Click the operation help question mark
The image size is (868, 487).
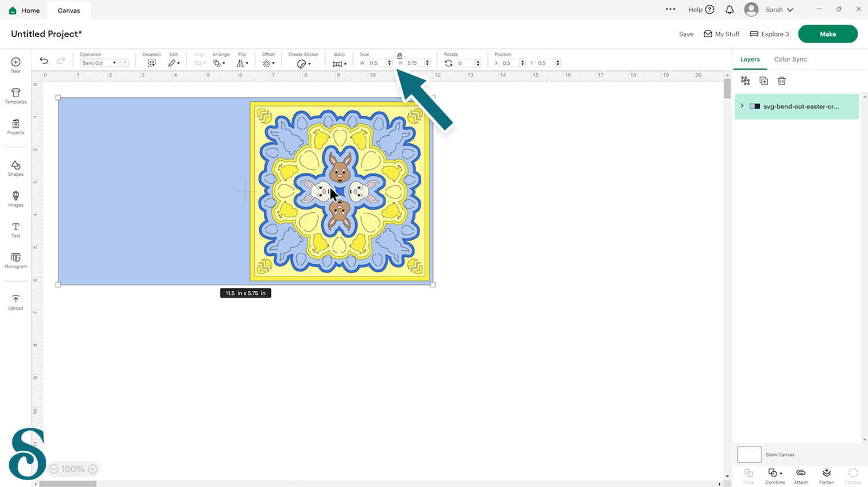[125, 63]
